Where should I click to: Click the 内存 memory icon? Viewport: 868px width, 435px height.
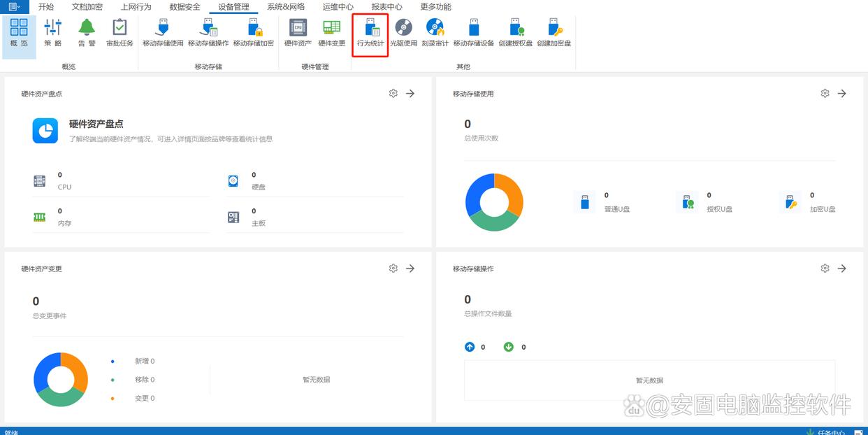tap(39, 217)
